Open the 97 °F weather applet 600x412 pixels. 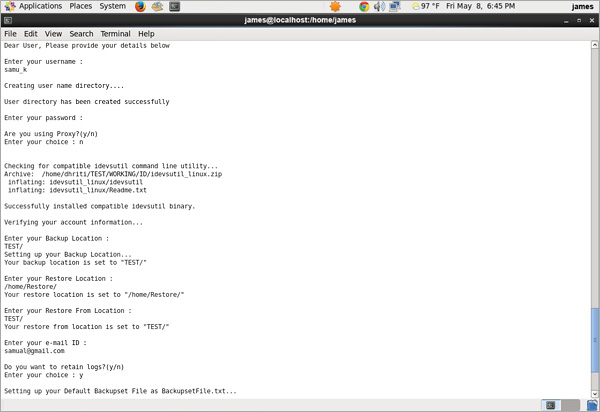[x=425, y=7]
